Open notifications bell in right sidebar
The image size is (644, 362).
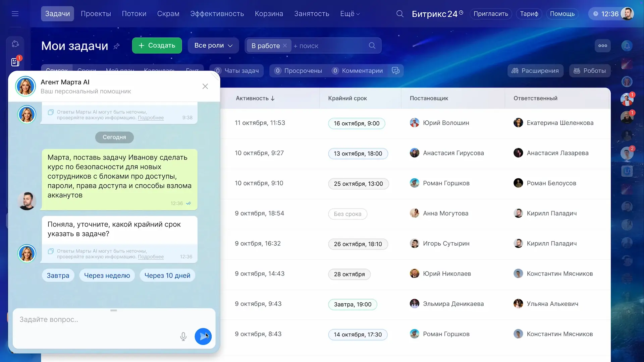pos(627,46)
